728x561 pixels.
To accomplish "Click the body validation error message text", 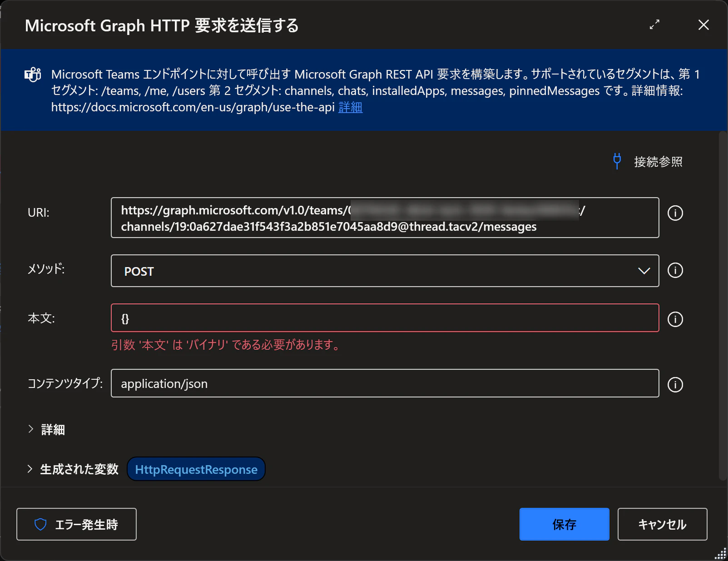I will coord(226,345).
